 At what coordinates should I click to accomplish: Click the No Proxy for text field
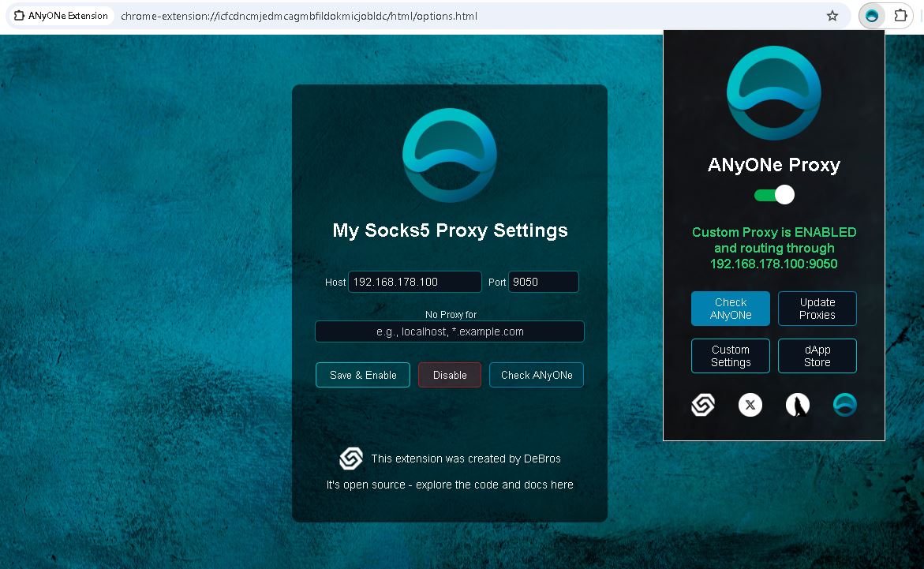click(x=450, y=331)
